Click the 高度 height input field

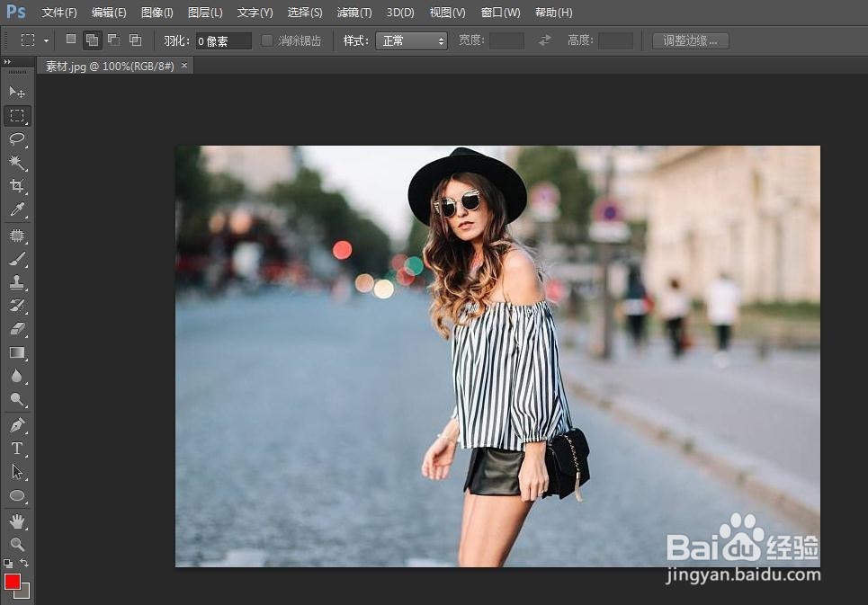pos(615,41)
